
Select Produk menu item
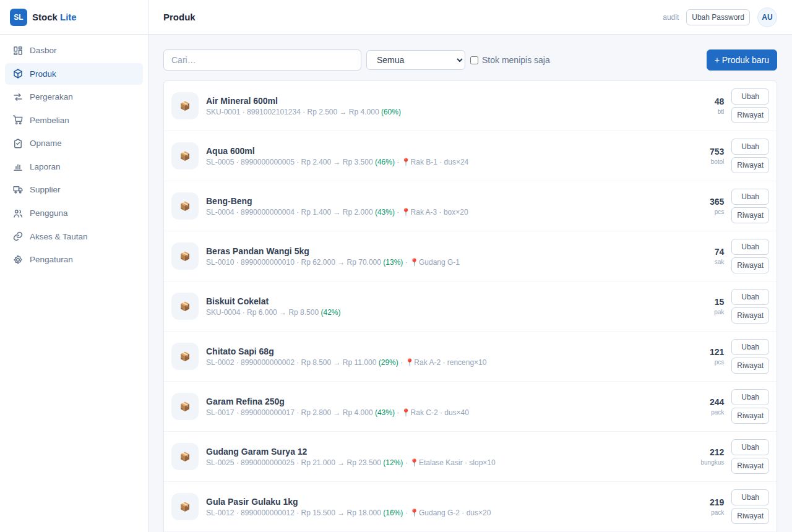click(74, 74)
